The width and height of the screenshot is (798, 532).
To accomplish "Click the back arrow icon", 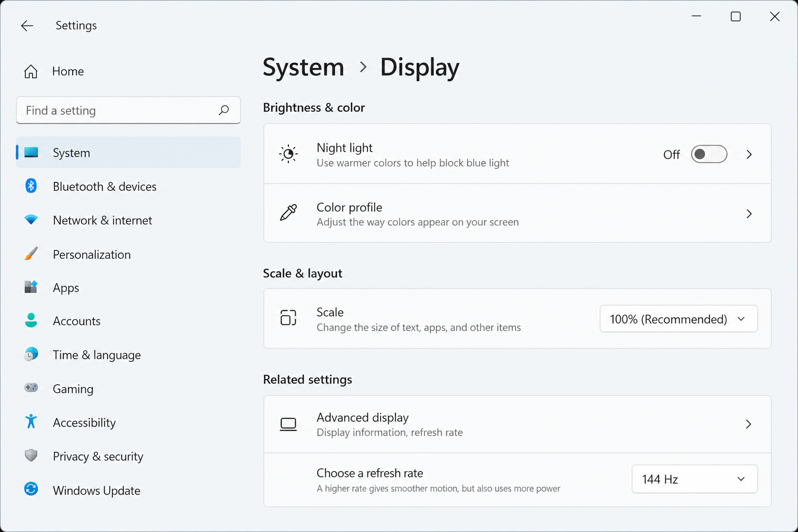I will (x=27, y=25).
